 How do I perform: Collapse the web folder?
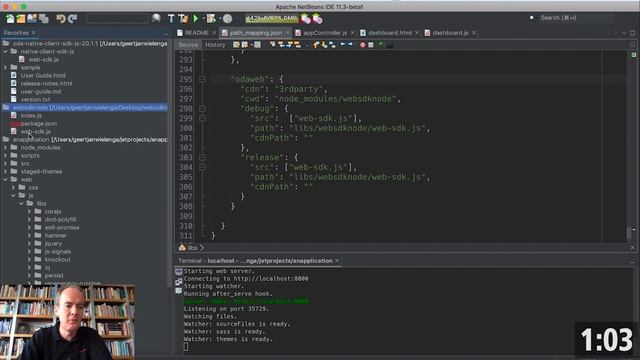point(5,179)
